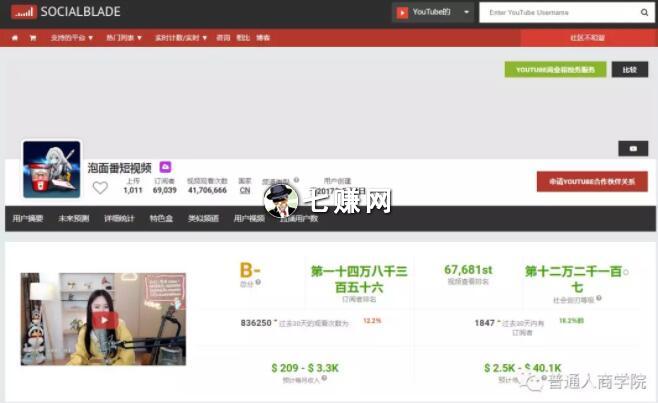Click the subscriber rank 第一十四万八千三百五十六

pyautogui.click(x=359, y=280)
